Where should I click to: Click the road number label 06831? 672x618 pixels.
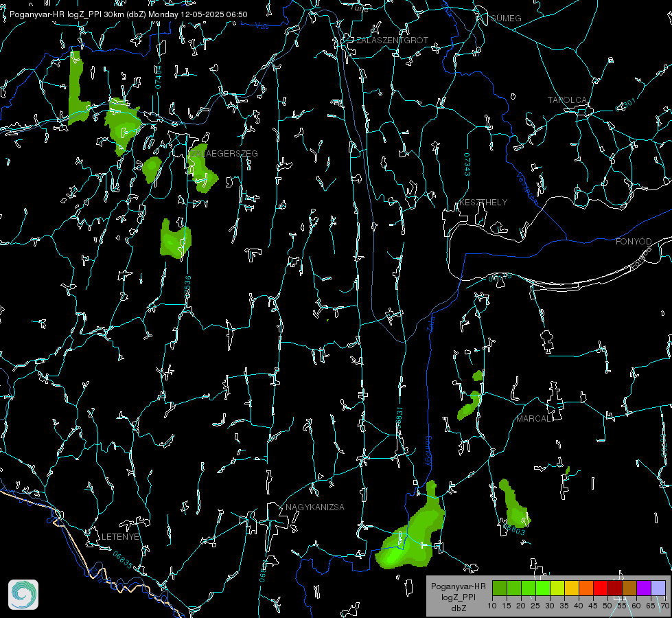click(x=399, y=419)
